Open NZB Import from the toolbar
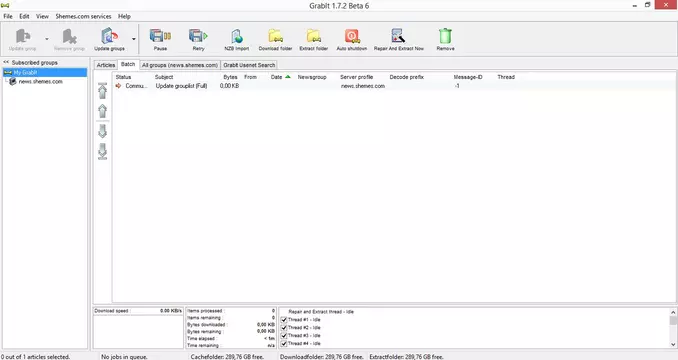This screenshot has height=360, width=678. pos(237,36)
